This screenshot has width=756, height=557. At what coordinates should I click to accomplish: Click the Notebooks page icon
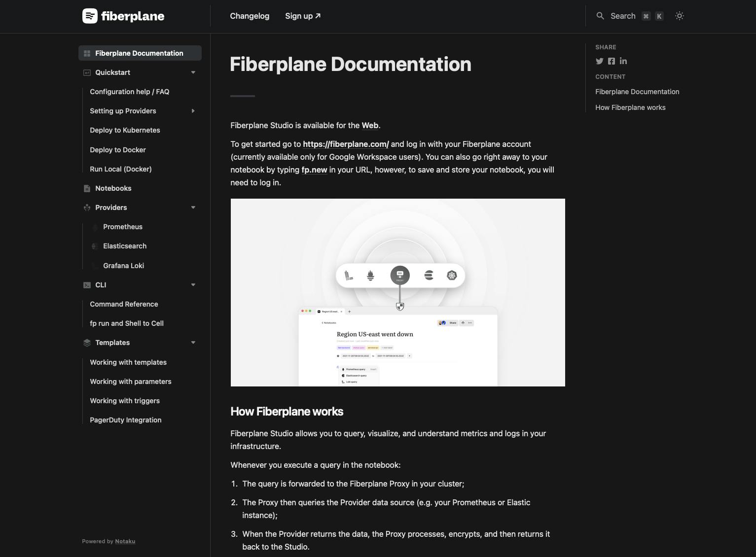87,188
